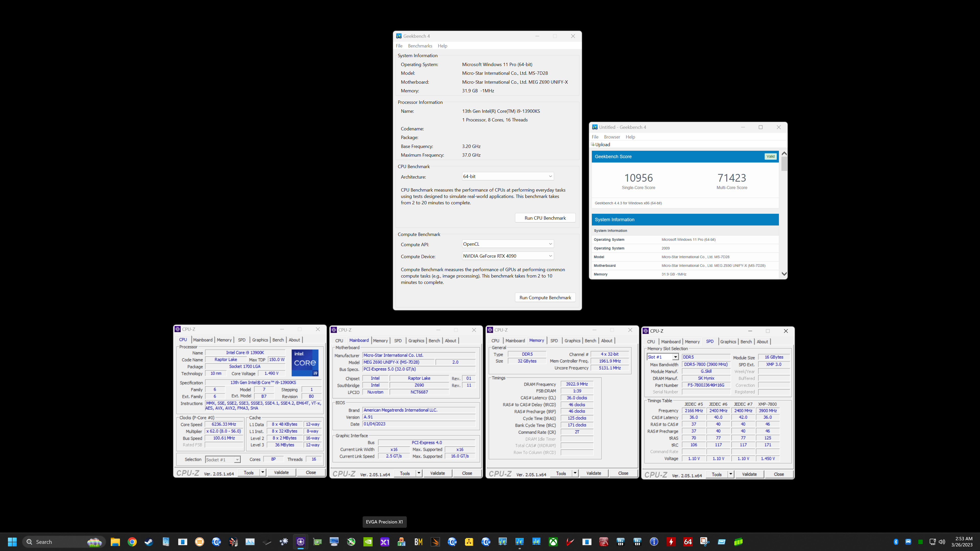Viewport: 980px width, 551px height.
Task: Click Core Speed value 6236.33 MHz
Action: click(224, 424)
